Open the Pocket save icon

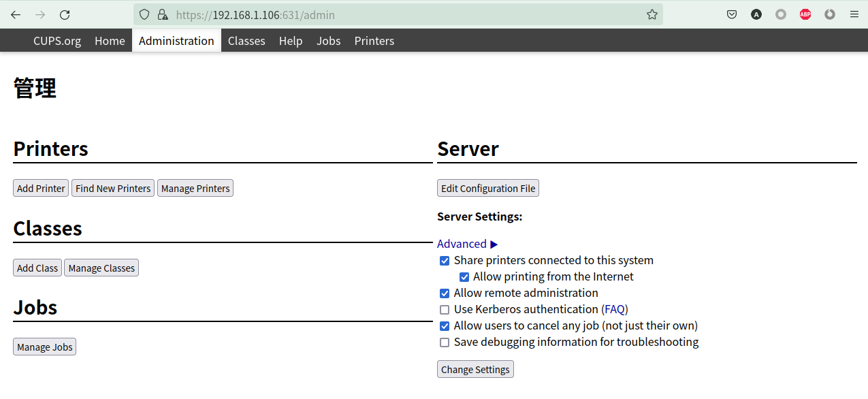[x=732, y=14]
